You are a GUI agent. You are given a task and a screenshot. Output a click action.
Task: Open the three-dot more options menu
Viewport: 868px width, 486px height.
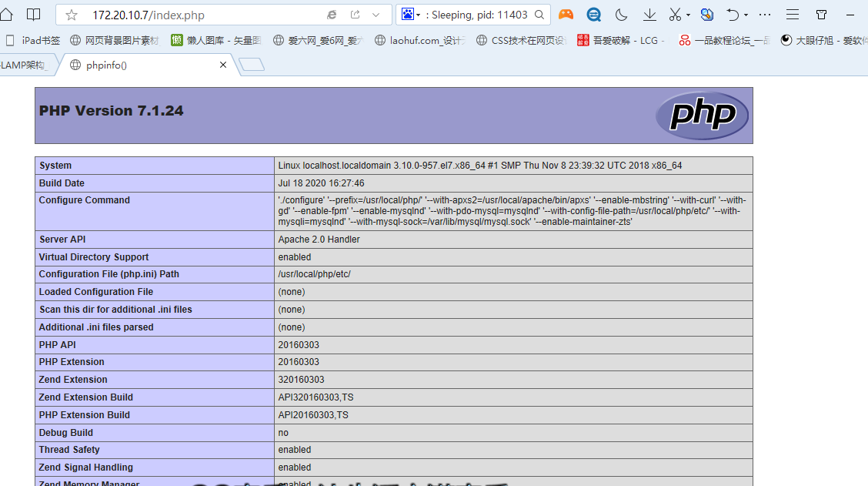[765, 15]
